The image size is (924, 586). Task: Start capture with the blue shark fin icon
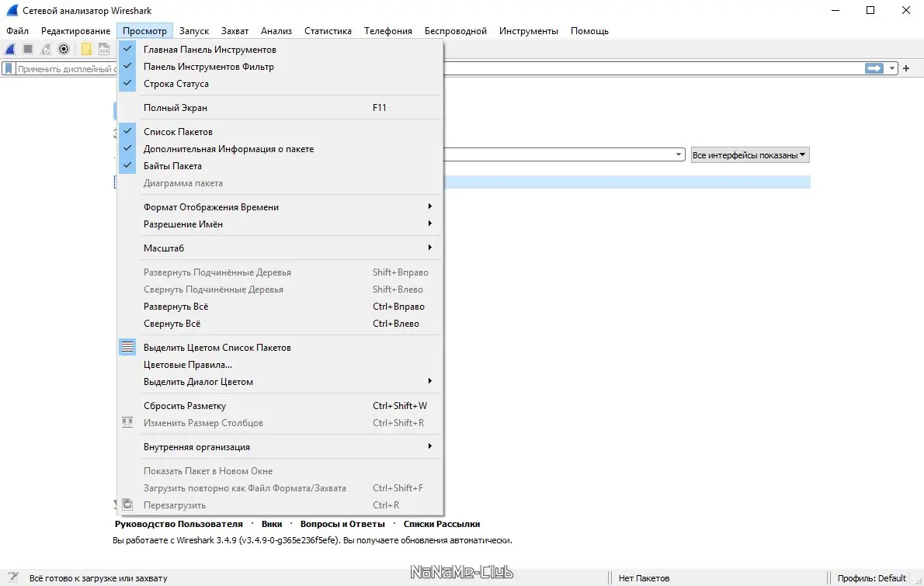10,50
